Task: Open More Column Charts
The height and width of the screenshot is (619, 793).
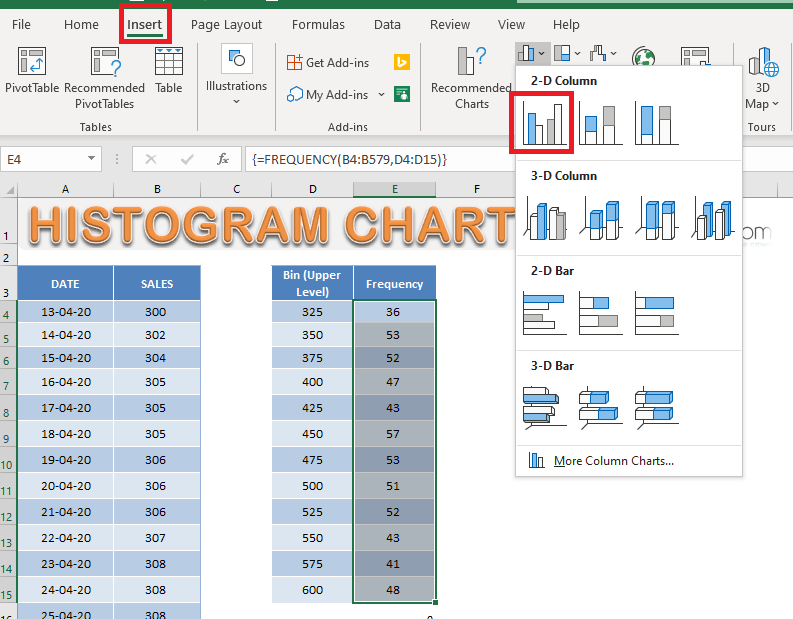Action: point(629,461)
